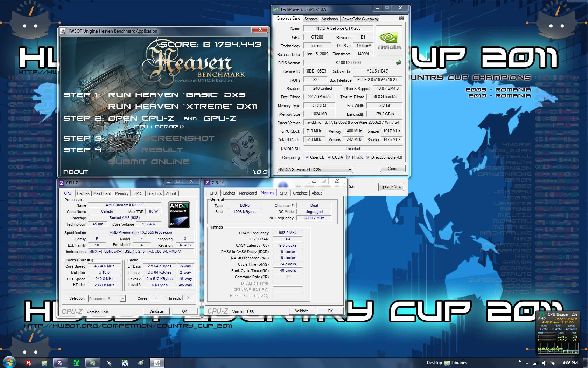This screenshot has height=368, width=588.
Task: Click the AMD logo on the CPU gadget
Action: pos(542,316)
